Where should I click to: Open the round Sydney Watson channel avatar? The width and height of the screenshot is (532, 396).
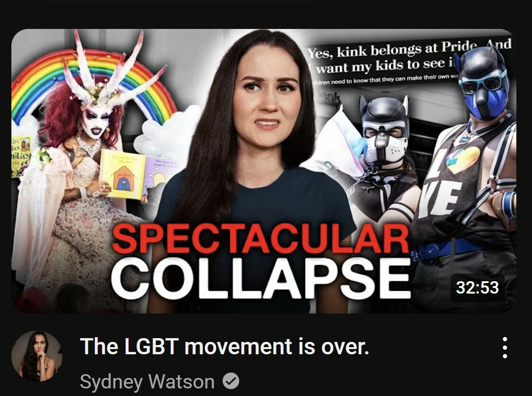click(x=37, y=356)
